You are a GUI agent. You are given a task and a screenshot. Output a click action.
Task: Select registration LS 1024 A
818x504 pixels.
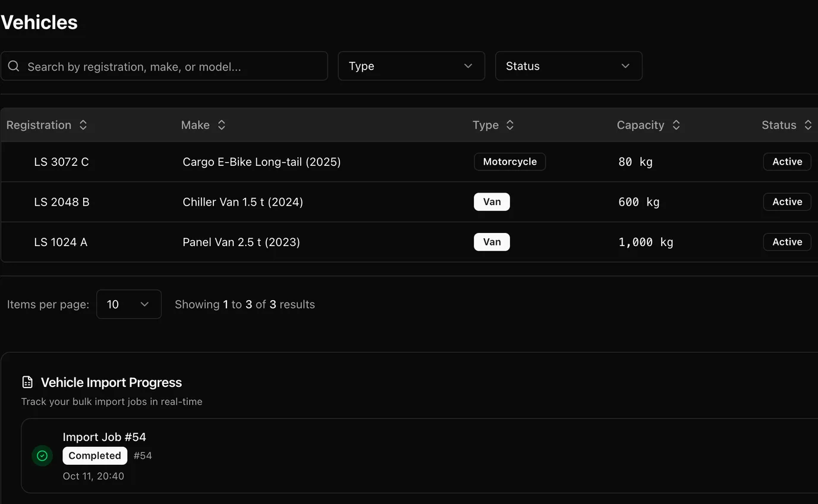[x=61, y=242]
